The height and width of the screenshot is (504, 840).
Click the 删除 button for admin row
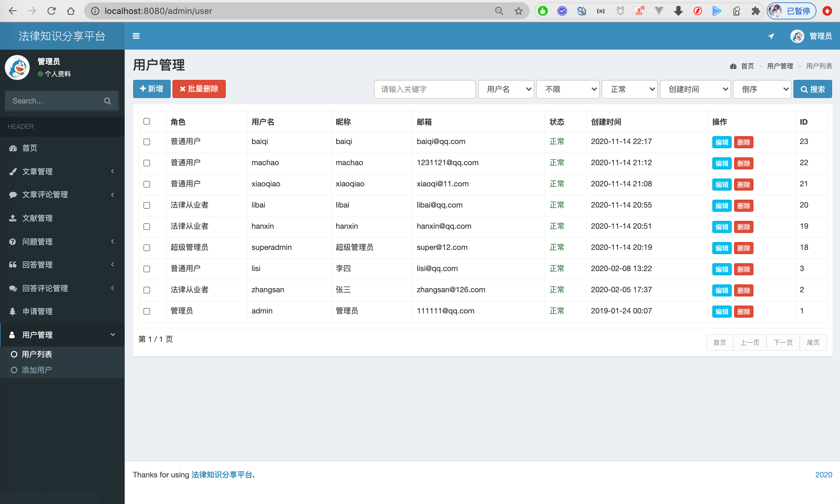coord(743,311)
